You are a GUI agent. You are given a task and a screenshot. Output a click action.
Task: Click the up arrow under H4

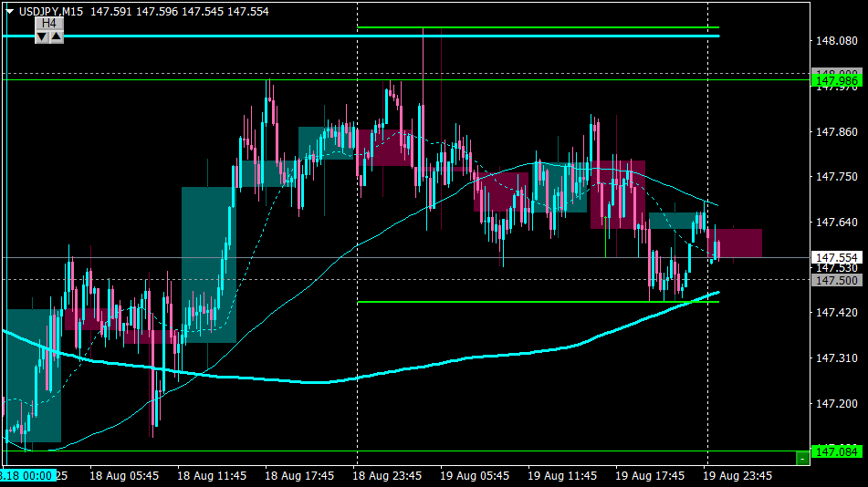[x=57, y=37]
